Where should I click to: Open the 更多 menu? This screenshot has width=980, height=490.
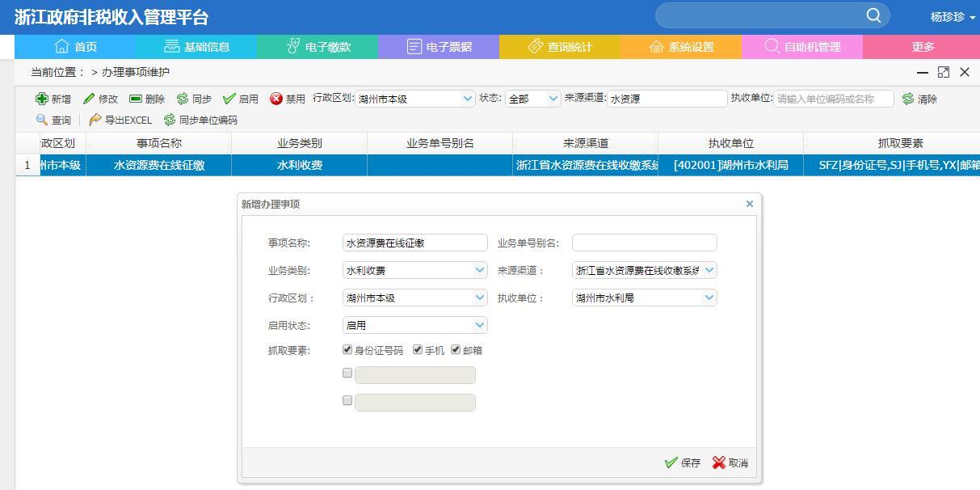(922, 47)
